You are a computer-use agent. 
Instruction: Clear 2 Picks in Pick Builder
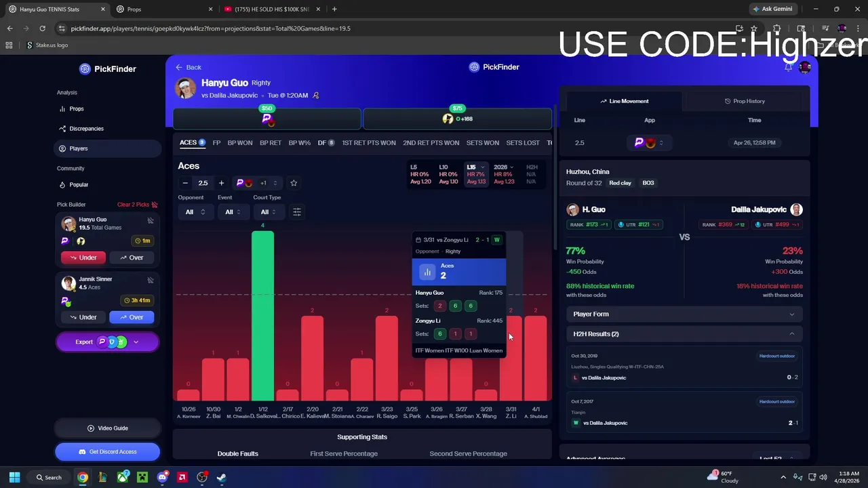pyautogui.click(x=137, y=205)
